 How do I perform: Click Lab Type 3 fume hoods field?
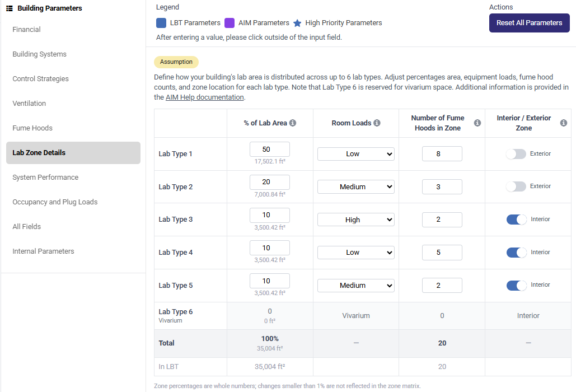tap(442, 220)
